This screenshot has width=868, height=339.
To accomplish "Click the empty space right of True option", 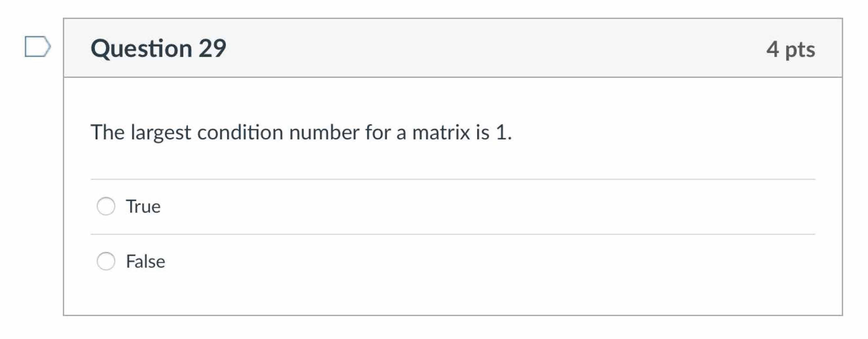I will pos(472,206).
